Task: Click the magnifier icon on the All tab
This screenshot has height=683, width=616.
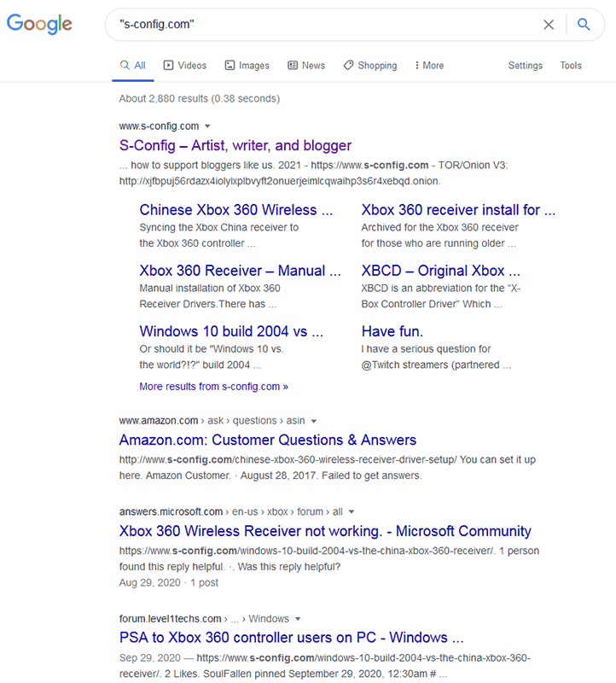Action: [x=125, y=66]
